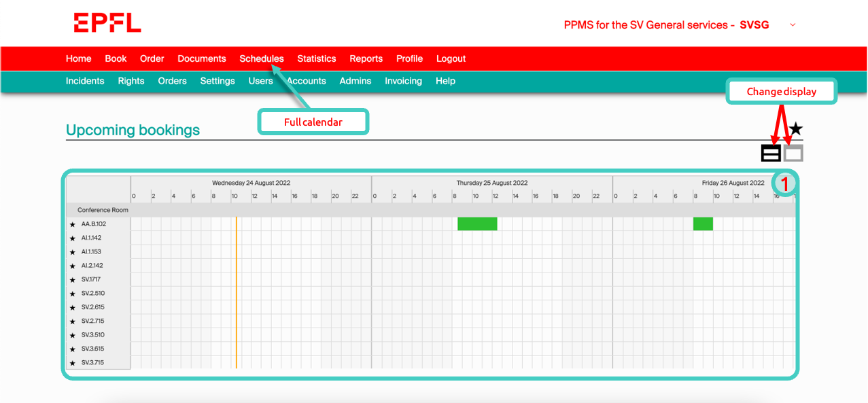Open the SVSG facility dropdown arrow
The width and height of the screenshot is (868, 403).
pyautogui.click(x=792, y=25)
